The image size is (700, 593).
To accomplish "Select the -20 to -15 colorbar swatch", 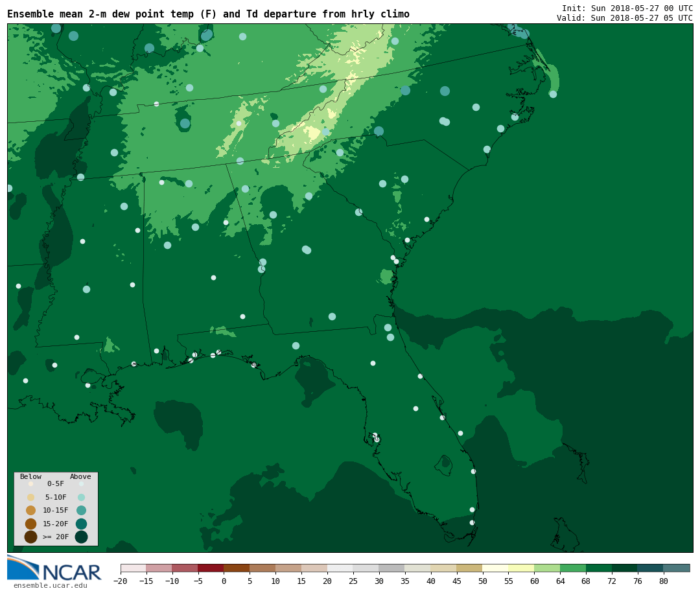I will pos(134,568).
